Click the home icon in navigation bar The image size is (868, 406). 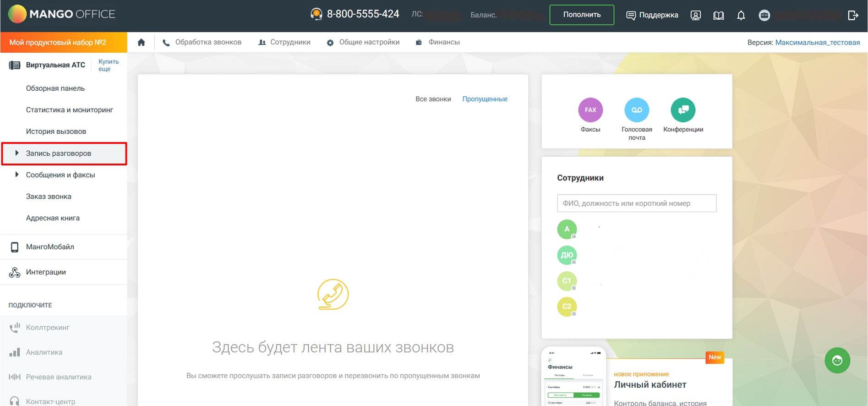click(x=141, y=42)
